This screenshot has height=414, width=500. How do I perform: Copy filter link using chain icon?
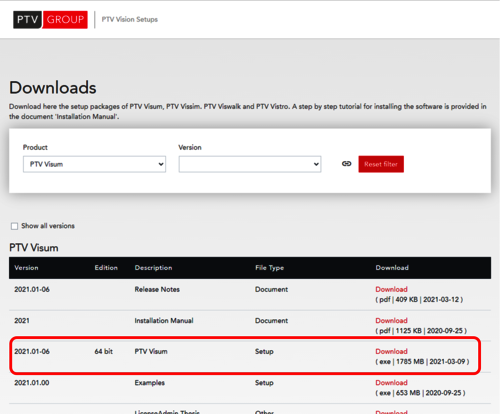click(x=346, y=164)
